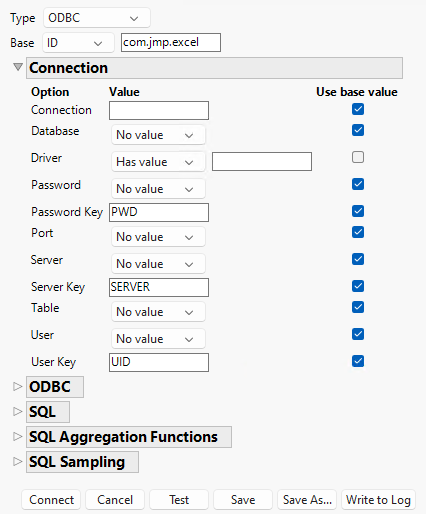
Task: Click the Password Key field PWD
Action: [159, 212]
